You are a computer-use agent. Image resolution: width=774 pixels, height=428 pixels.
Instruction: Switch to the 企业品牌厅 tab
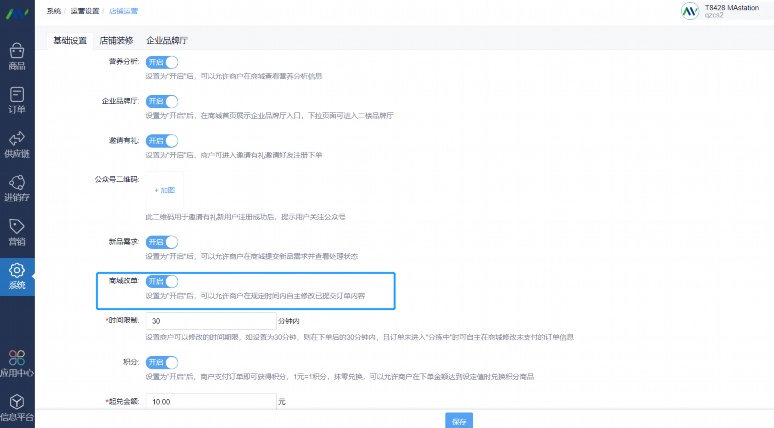tap(167, 40)
